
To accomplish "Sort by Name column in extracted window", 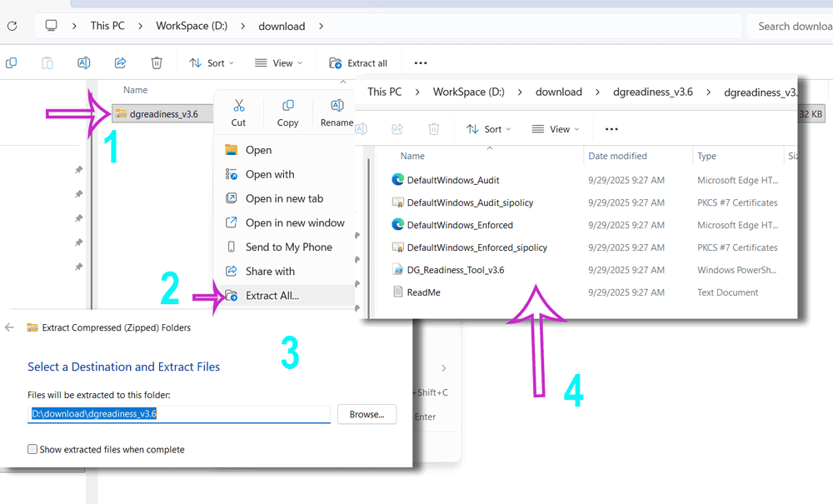I will pyautogui.click(x=412, y=156).
